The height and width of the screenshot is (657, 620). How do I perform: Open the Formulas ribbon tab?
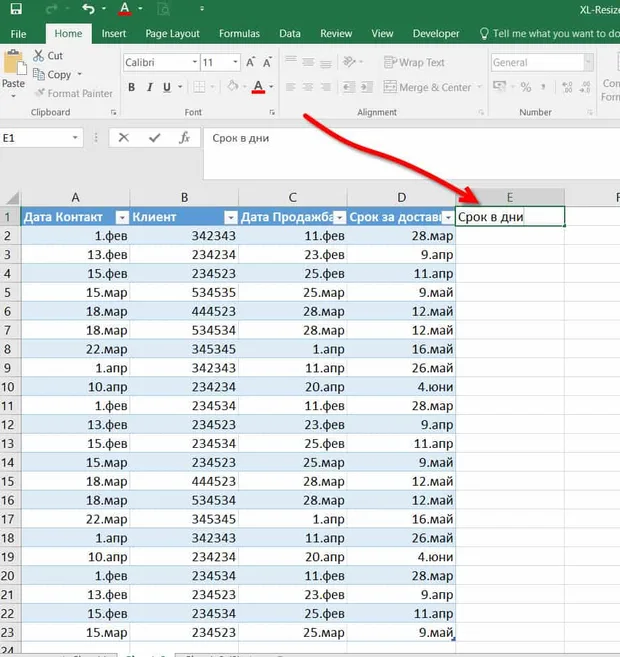[239, 34]
